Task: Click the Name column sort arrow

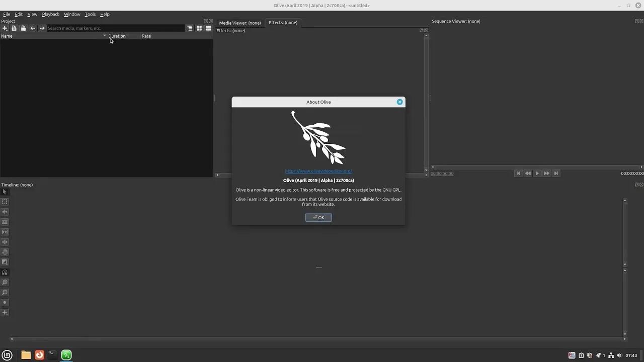Action: 105,36
